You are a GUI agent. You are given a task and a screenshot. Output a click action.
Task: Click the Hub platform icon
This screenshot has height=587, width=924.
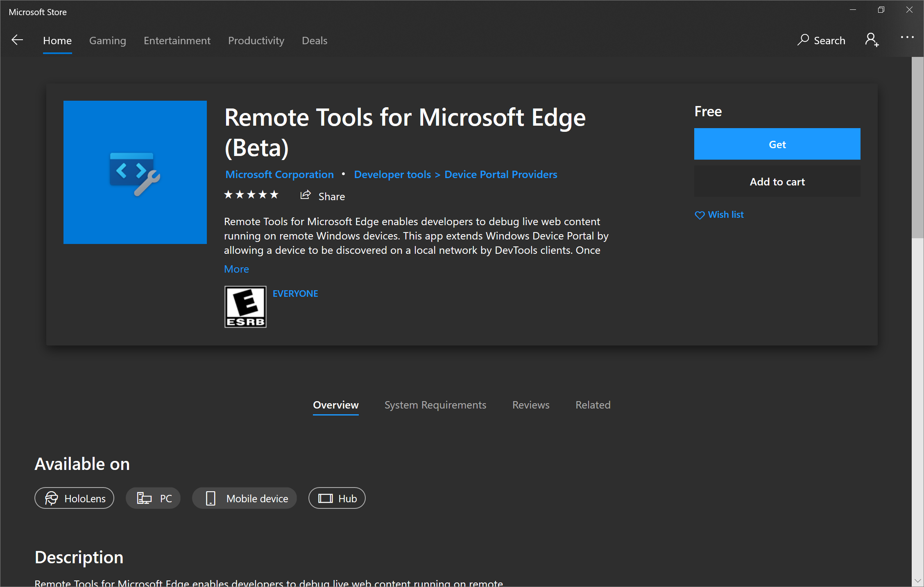pos(324,498)
